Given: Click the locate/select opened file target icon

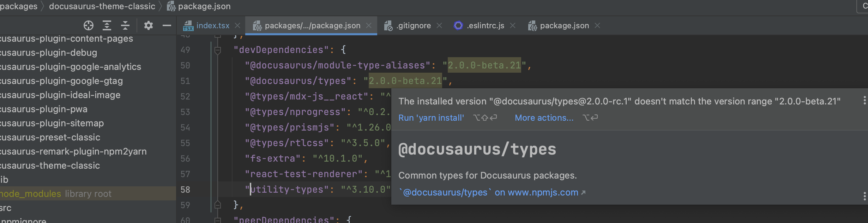Looking at the screenshot, I should [x=89, y=25].
